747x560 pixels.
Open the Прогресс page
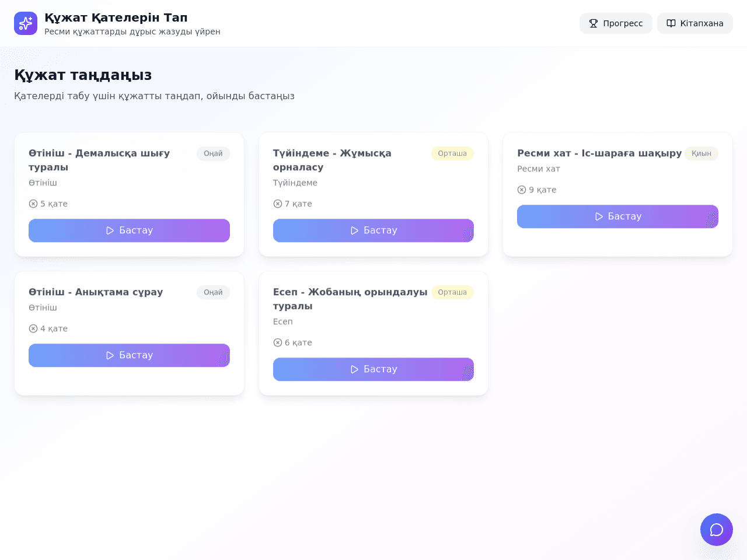click(616, 23)
